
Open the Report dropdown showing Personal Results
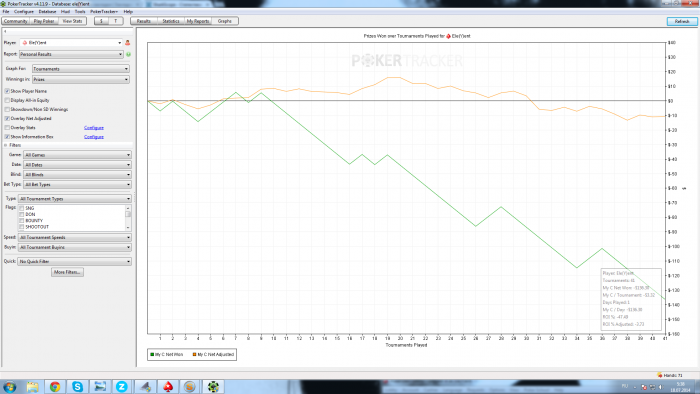[x=71, y=54]
